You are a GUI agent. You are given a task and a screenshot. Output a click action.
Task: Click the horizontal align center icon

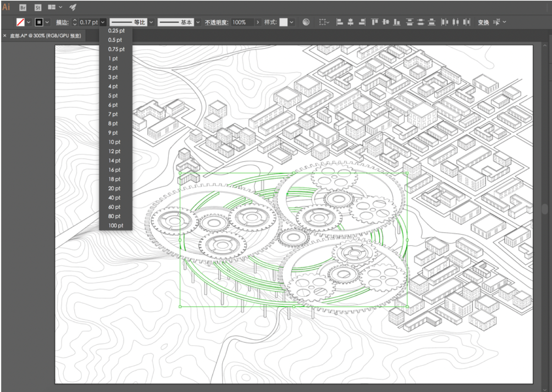(x=351, y=22)
